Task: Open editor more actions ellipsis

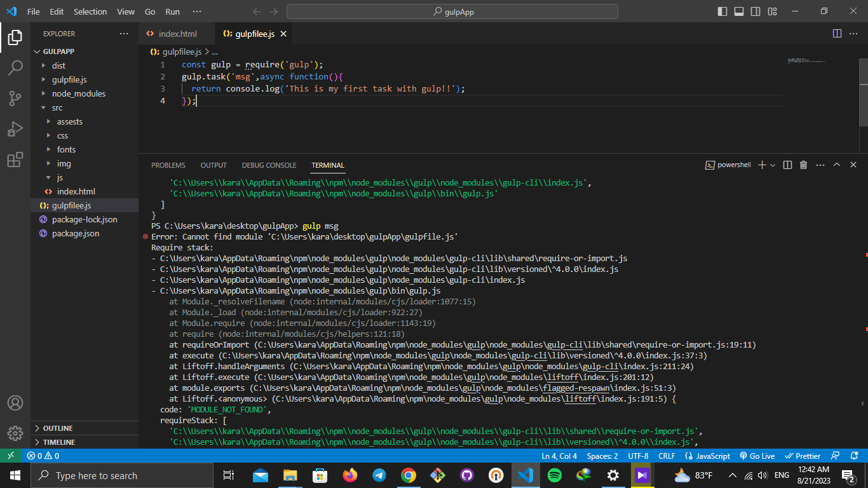Action: point(853,34)
